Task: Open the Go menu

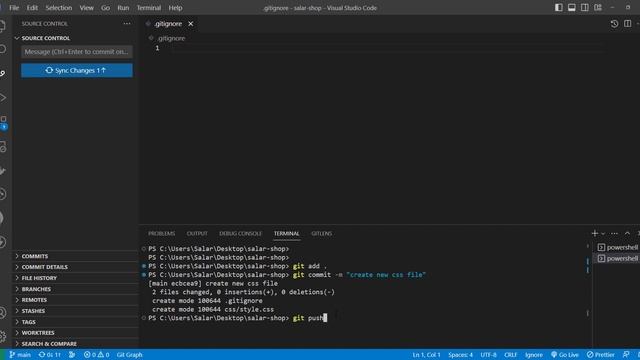Action: coord(105,8)
